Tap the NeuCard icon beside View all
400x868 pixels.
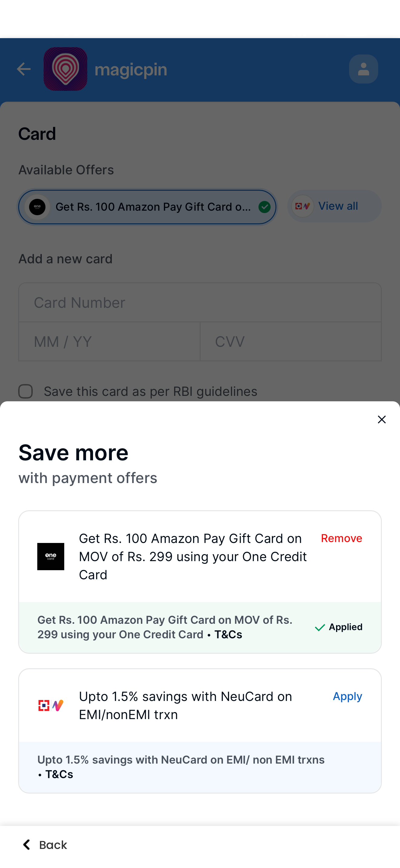(302, 206)
